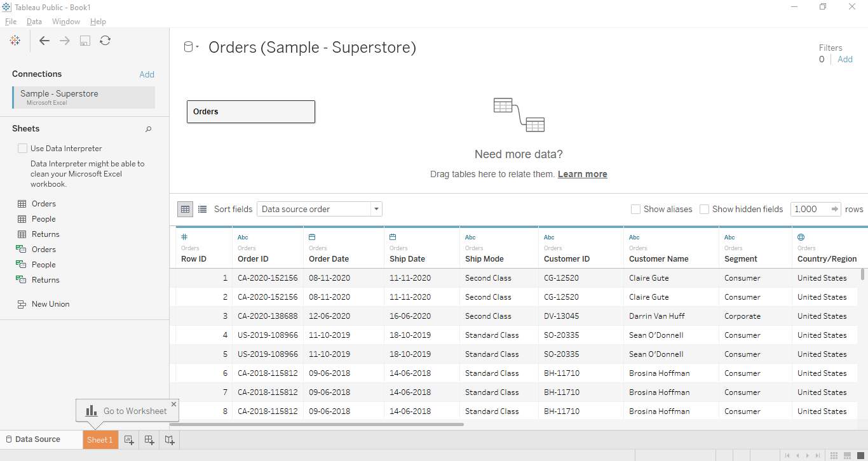
Task: Toggle Show aliases checkbox
Action: (x=635, y=209)
